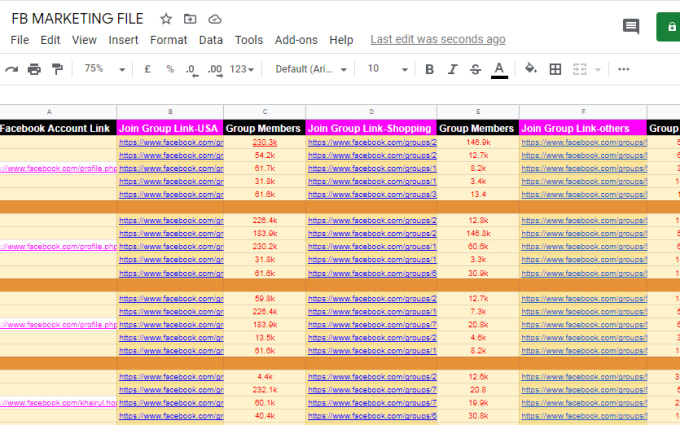Click the Redo arrow icon
Viewport: 680px width, 425px height.
[12, 69]
